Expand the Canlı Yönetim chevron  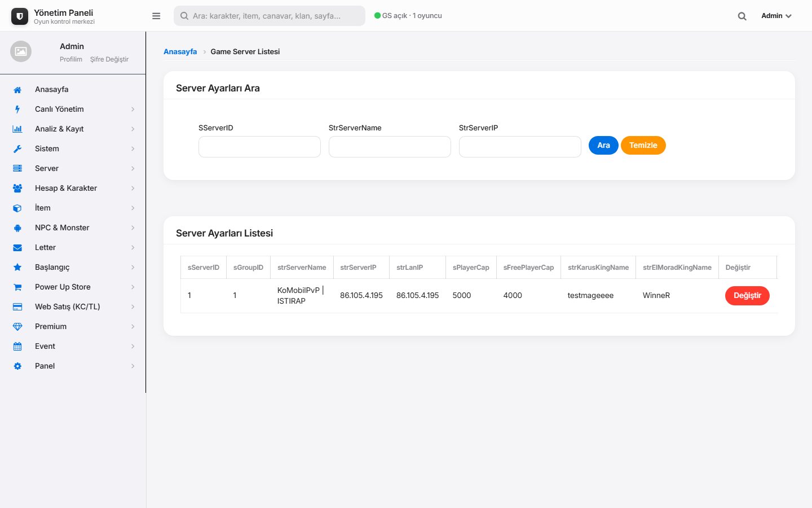pyautogui.click(x=133, y=110)
